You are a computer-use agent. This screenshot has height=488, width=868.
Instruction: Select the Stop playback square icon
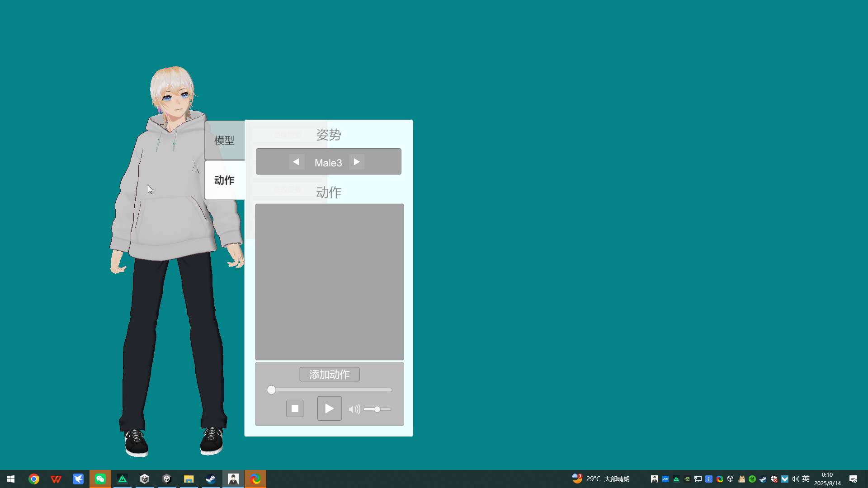pyautogui.click(x=295, y=408)
